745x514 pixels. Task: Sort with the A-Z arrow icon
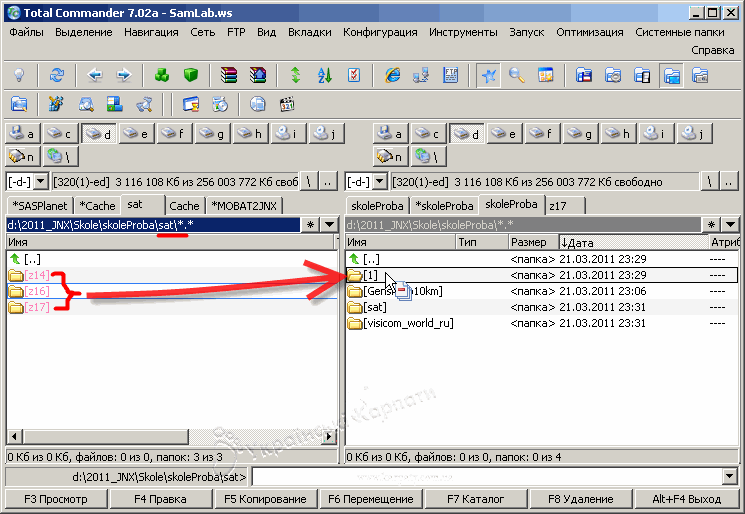tap(325, 75)
